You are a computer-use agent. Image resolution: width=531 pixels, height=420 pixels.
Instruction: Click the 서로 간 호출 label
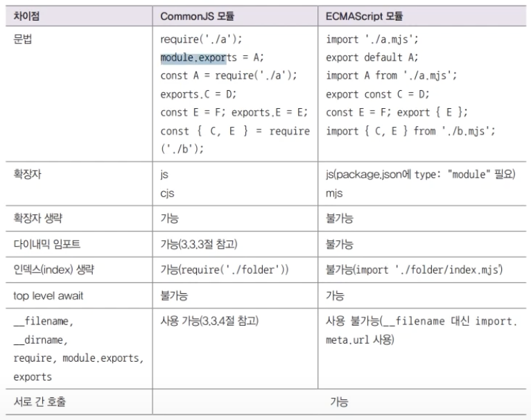click(x=40, y=402)
